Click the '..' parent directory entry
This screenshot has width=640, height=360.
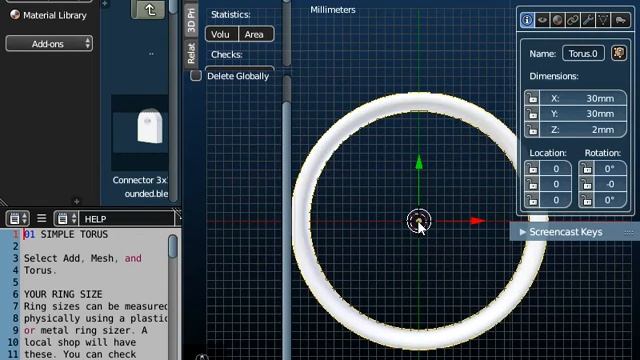point(151,53)
